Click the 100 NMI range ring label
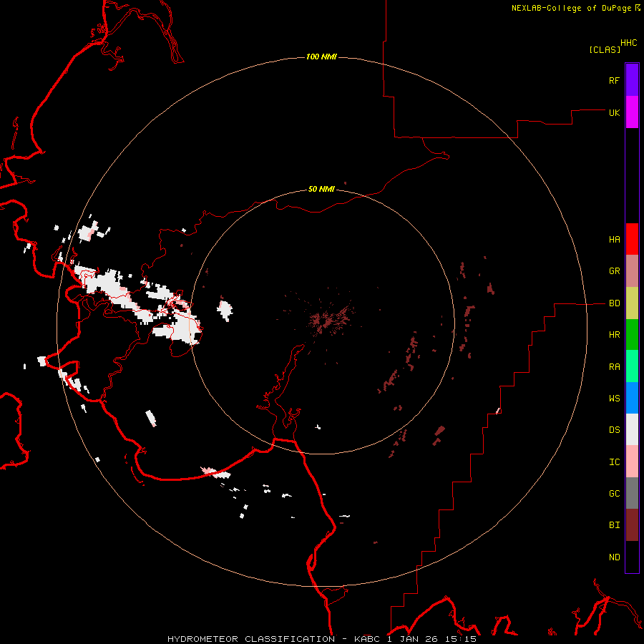This screenshot has height=644, width=644. pyautogui.click(x=321, y=57)
